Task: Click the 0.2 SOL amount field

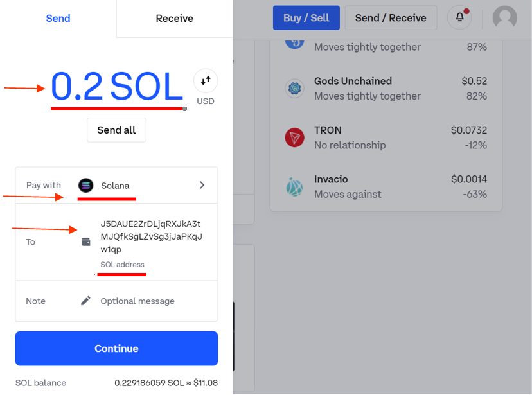Action: 117,87
